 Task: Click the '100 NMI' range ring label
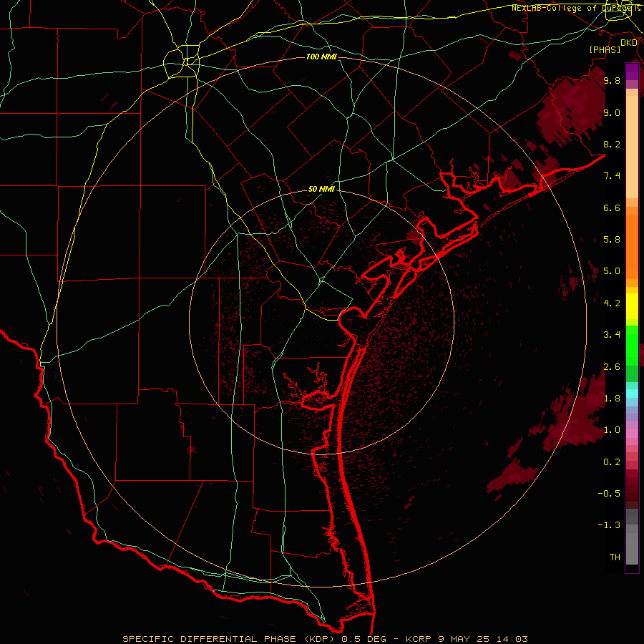(321, 57)
